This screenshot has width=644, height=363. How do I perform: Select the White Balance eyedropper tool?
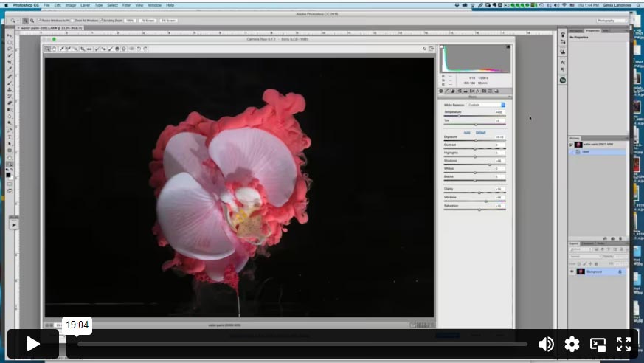[x=62, y=49]
